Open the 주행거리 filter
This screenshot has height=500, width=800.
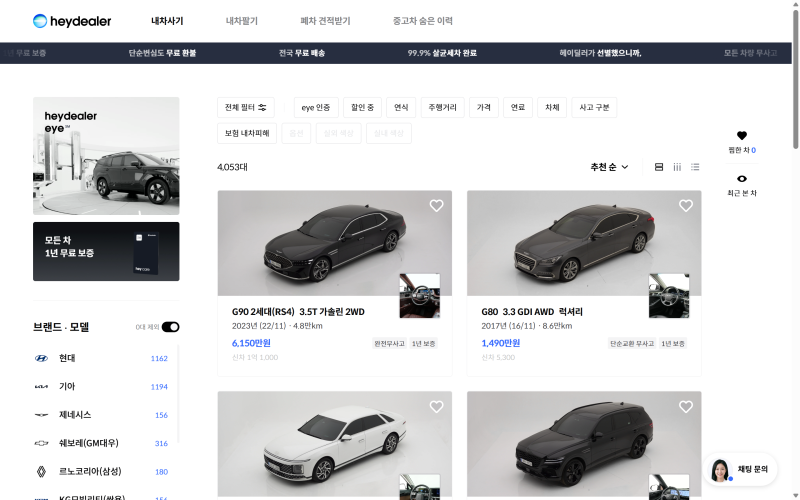(x=442, y=107)
